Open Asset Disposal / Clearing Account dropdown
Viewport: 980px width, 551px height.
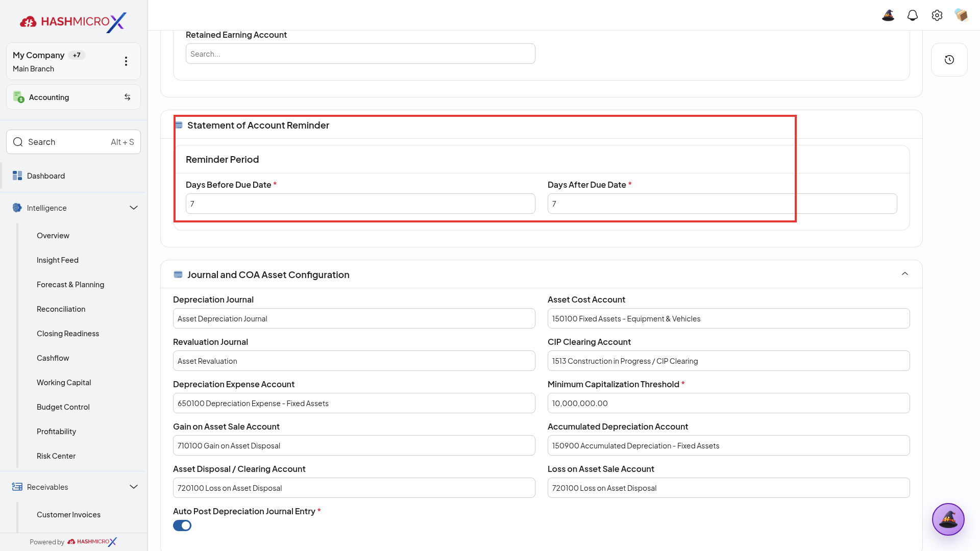pyautogui.click(x=354, y=488)
